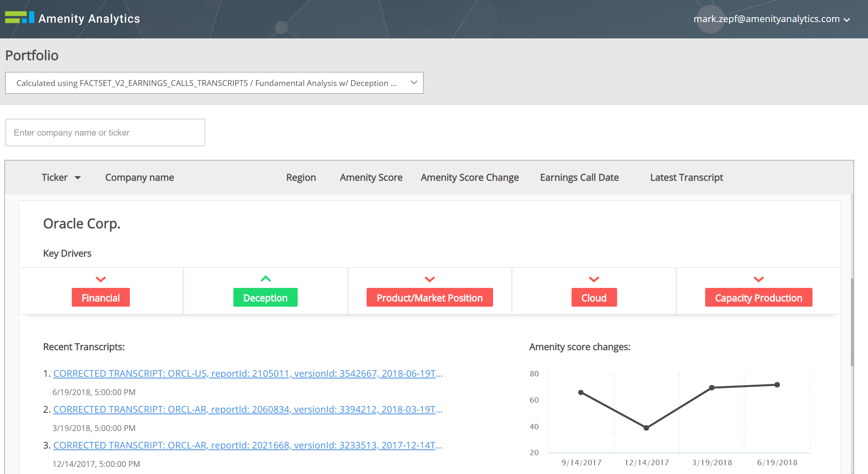Open the mark.zepf account dropdown menu
Image resolution: width=868 pixels, height=474 pixels.
click(772, 19)
